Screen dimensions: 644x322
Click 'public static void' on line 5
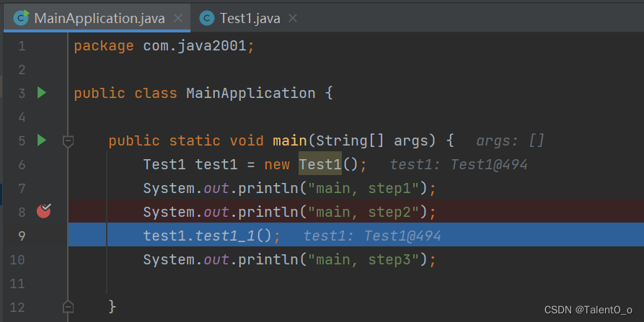tap(186, 141)
